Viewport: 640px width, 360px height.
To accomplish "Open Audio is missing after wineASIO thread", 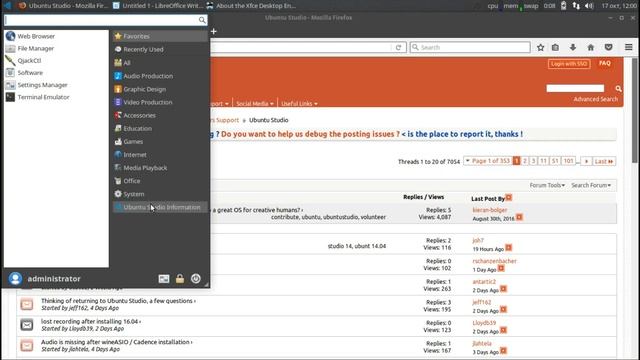I will (115, 342).
